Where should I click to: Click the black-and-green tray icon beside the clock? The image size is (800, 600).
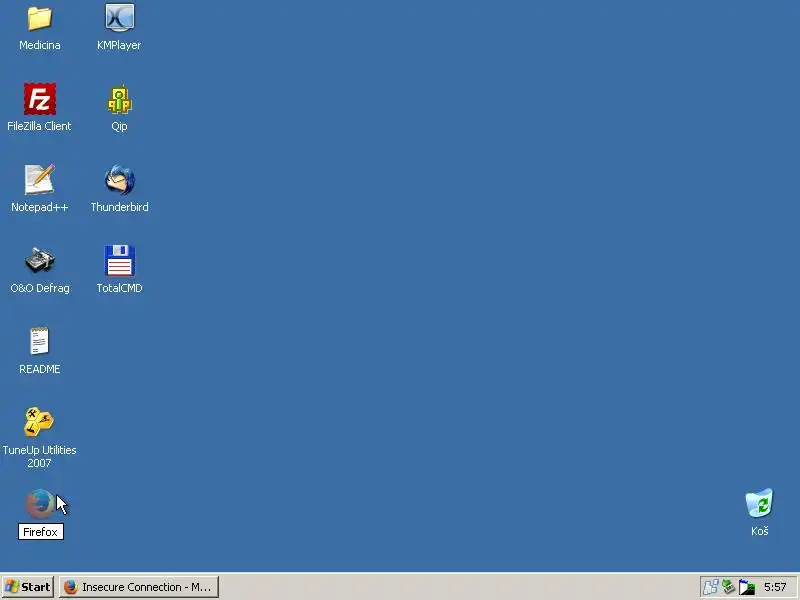(746, 587)
